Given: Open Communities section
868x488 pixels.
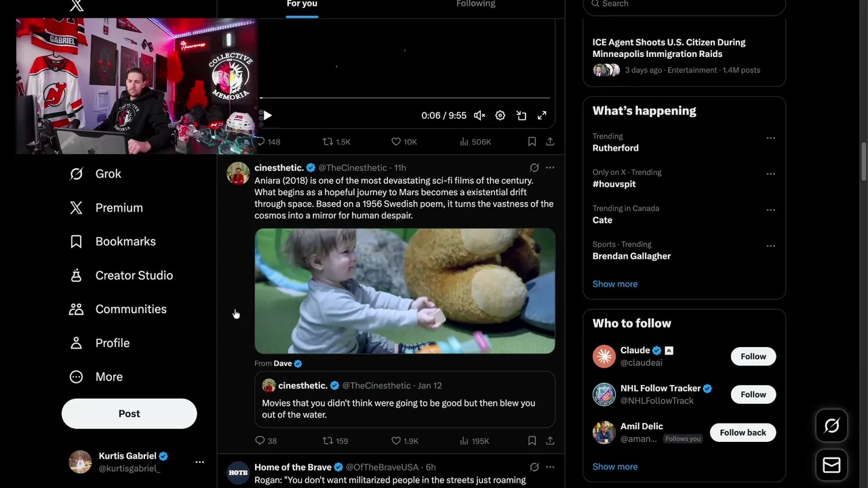Looking at the screenshot, I should click(x=118, y=309).
